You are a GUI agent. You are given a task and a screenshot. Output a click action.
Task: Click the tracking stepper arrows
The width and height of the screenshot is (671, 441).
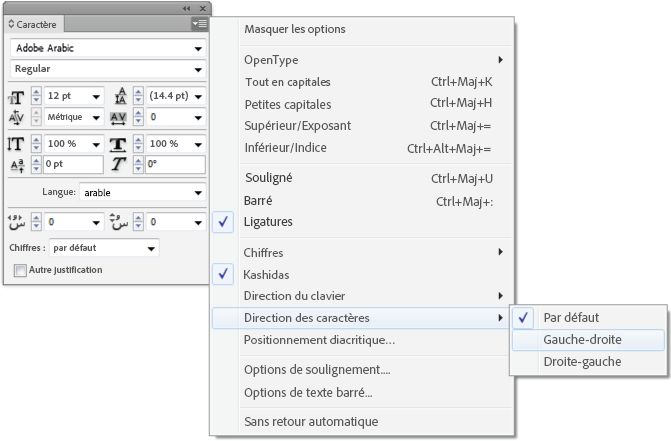click(138, 117)
